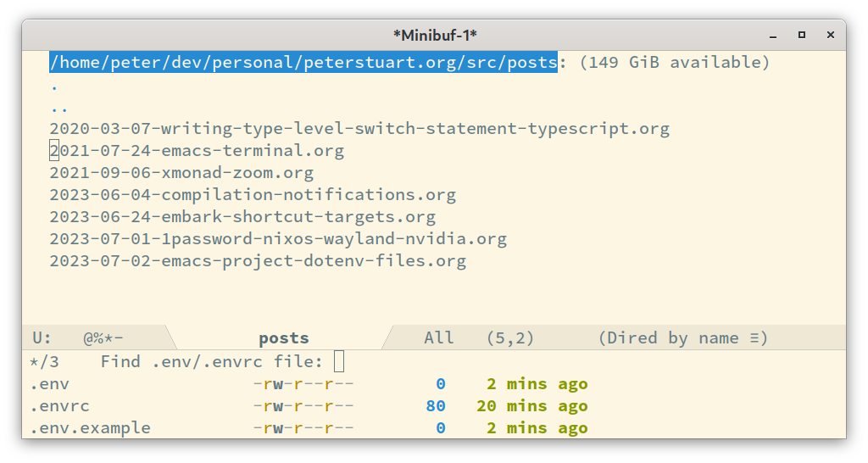Open the 1password-nixos-wayland-nvidia post
Screen dimensions: 868x463
pyautogui.click(x=278, y=239)
